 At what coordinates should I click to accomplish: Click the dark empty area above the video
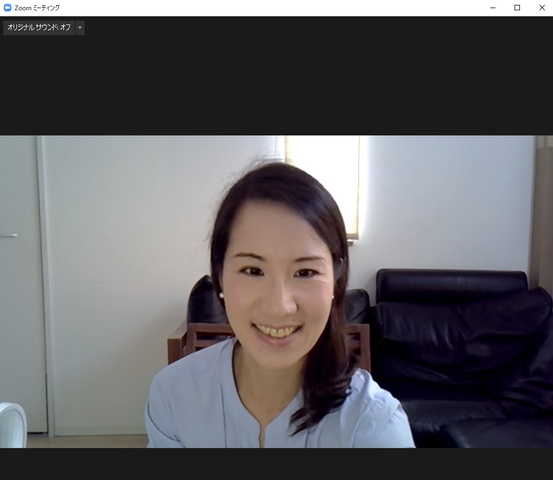(276, 85)
